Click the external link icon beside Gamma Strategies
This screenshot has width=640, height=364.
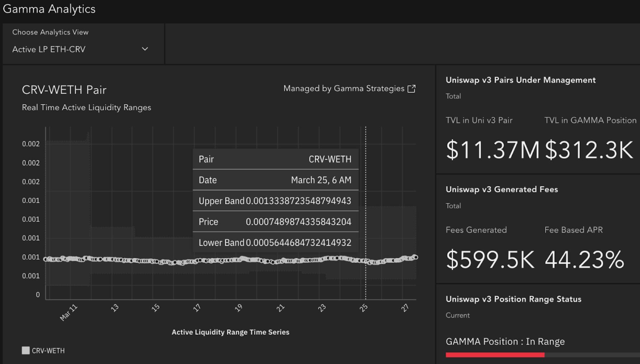tap(411, 89)
